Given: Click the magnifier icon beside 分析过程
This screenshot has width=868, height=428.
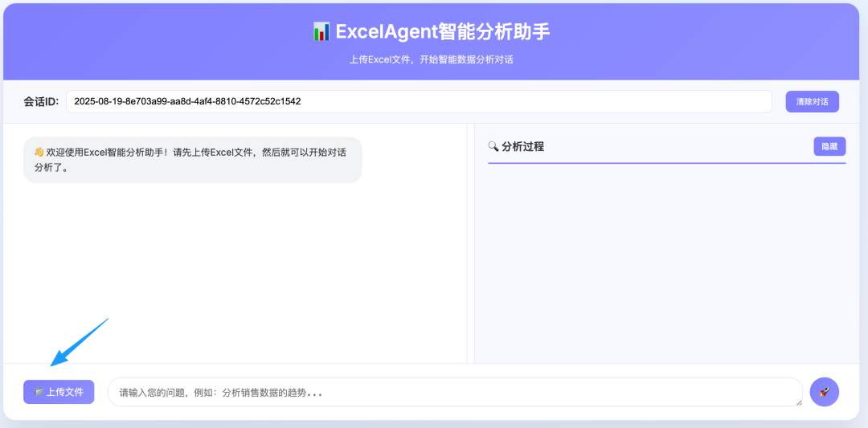Looking at the screenshot, I should [x=493, y=146].
